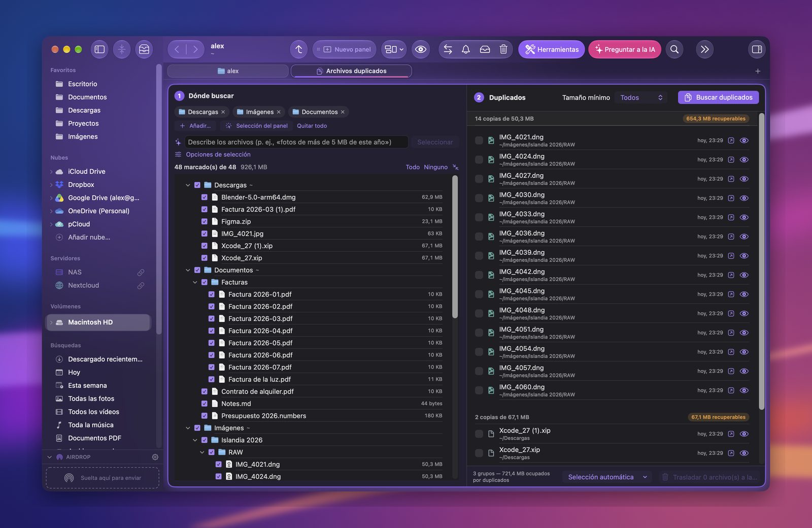Go to parent folder arrow
The height and width of the screenshot is (528, 812).
pos(299,49)
